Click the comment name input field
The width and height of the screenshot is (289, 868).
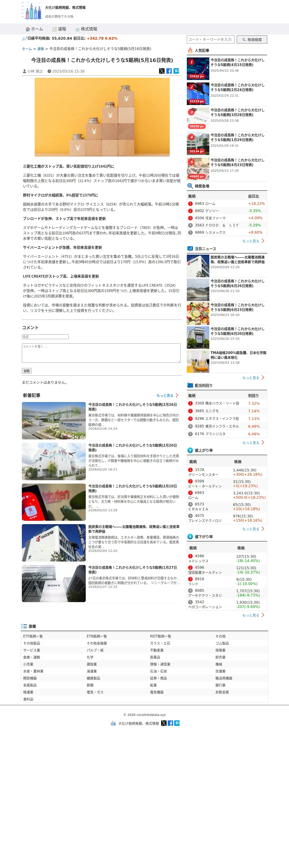[45, 337]
